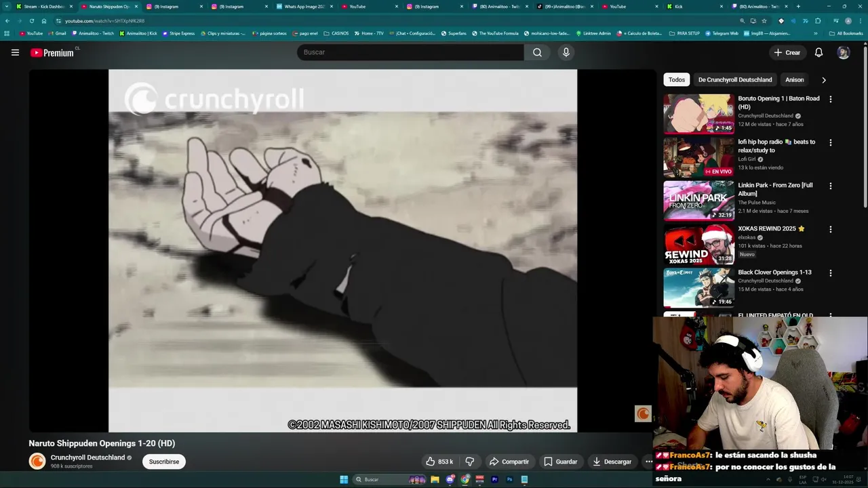Open File Explorer from the taskbar
The width and height of the screenshot is (868, 488).
coord(435,479)
